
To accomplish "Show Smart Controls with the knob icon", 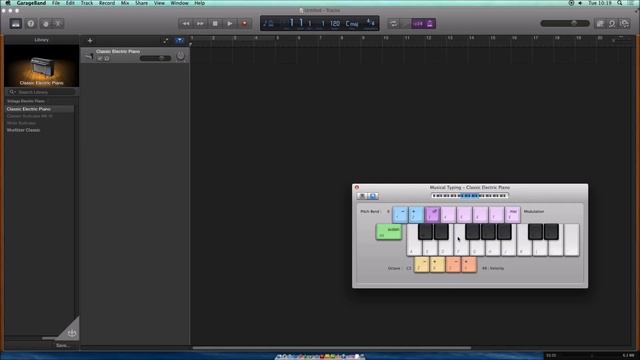I will tap(46, 24).
